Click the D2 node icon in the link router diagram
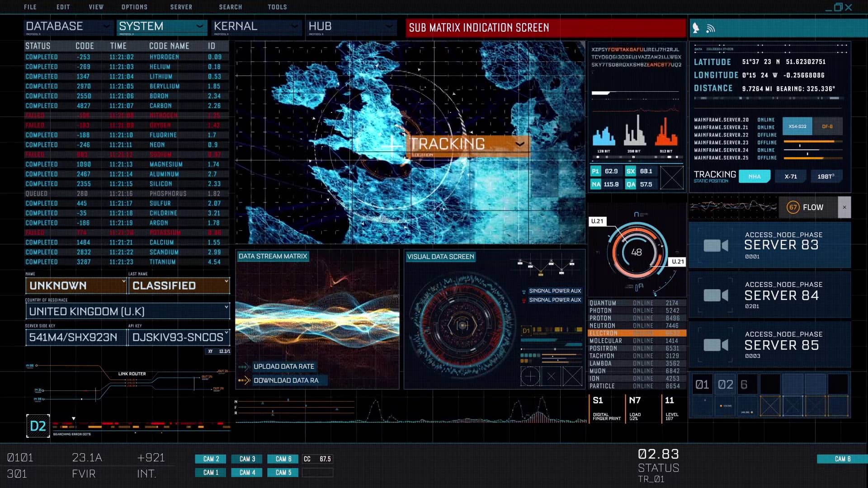This screenshot has width=868, height=488. tap(38, 425)
